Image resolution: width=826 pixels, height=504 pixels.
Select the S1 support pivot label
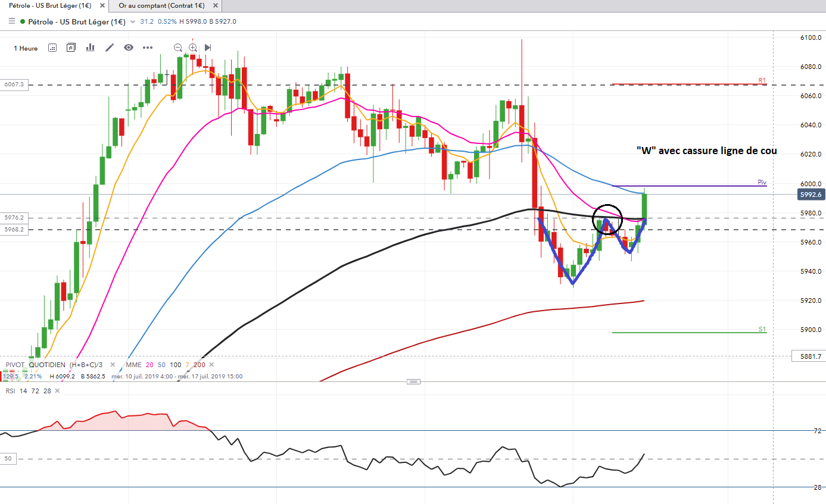[762, 329]
